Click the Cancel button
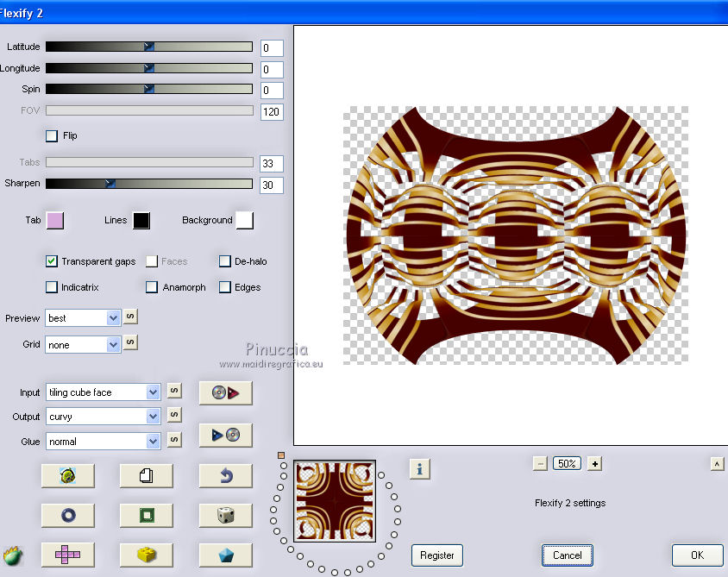 click(567, 555)
